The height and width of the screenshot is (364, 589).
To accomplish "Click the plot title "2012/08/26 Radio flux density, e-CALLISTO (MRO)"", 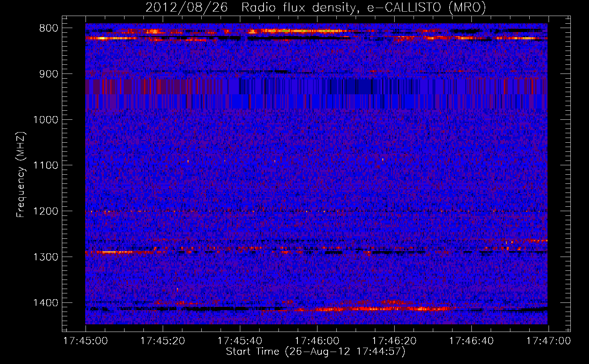I will tap(316, 7).
